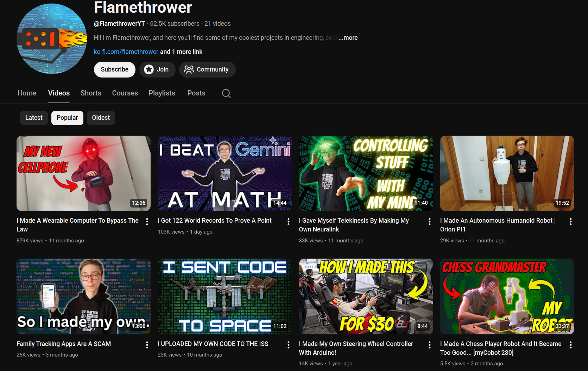The image size is (588, 371).
Task: Open options menu for Wearable Computer video
Action: point(147,222)
